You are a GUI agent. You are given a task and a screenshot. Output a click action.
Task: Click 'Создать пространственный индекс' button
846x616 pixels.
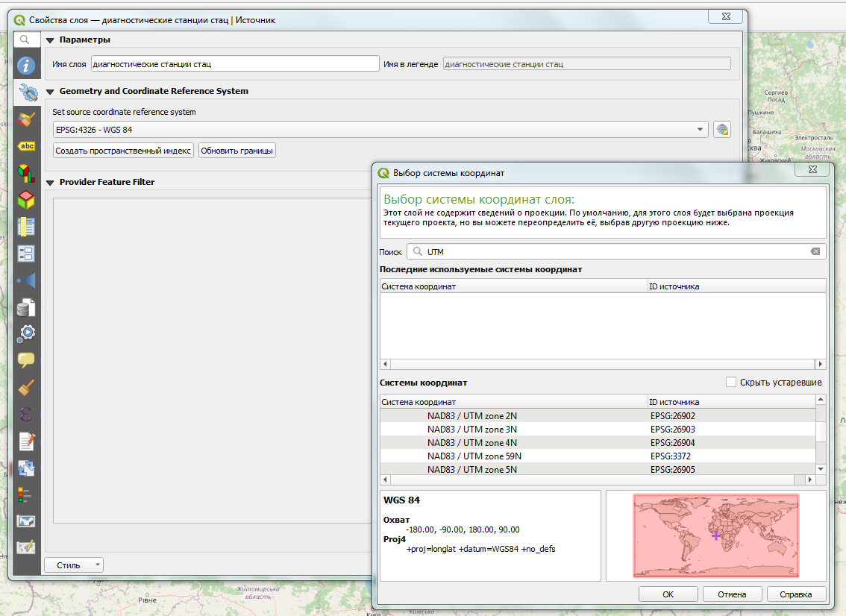click(x=123, y=151)
